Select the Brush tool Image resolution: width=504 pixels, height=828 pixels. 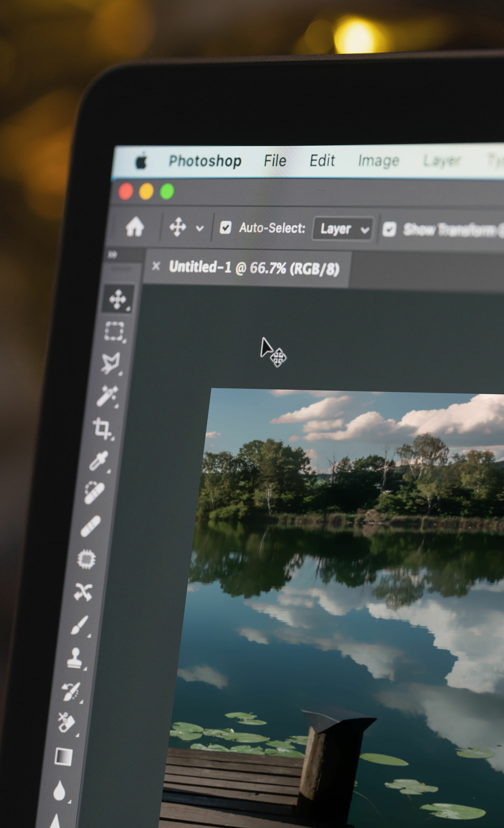point(80,625)
